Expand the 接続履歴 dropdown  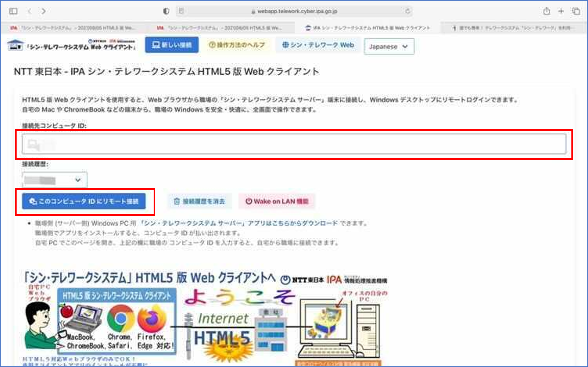[54, 180]
